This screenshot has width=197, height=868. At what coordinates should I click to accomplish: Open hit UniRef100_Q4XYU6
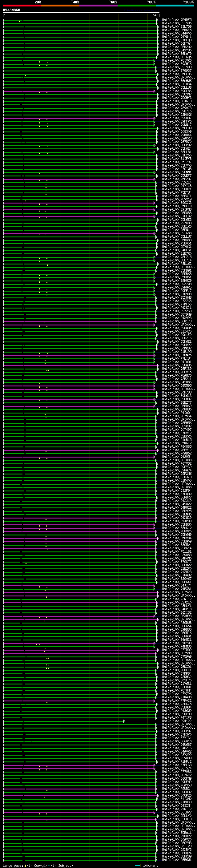coord(177,50)
